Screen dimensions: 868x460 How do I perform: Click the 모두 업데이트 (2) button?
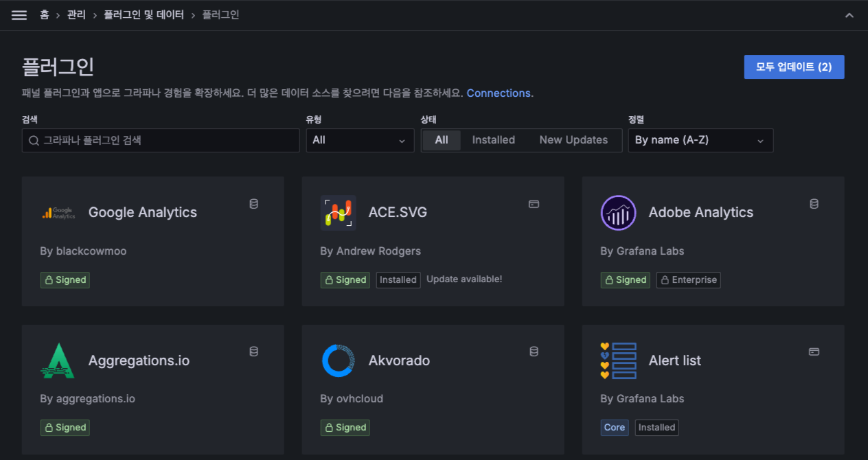point(794,67)
